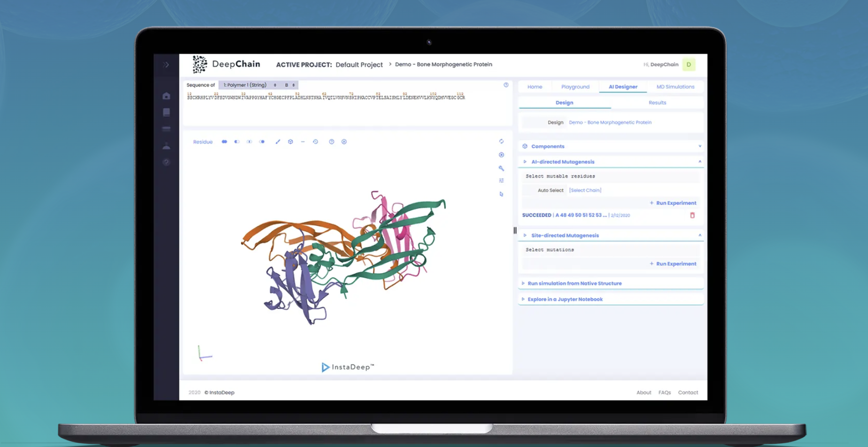Click the minus icon in viewer toolbar

point(303,141)
